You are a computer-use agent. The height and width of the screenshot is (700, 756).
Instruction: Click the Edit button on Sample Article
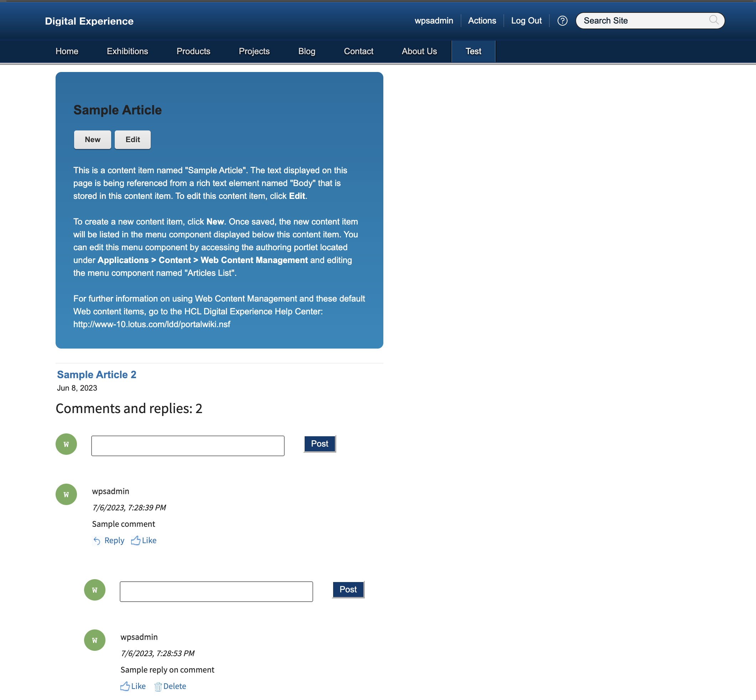click(132, 140)
